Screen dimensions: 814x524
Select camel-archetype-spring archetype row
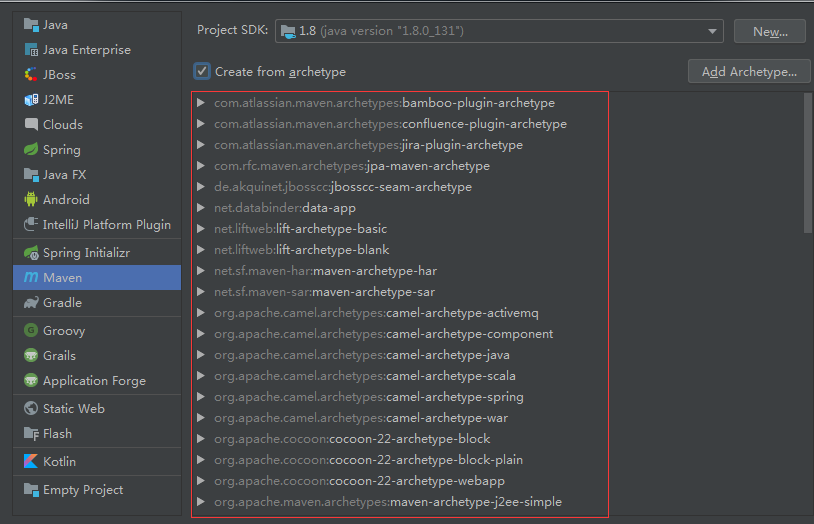pyautogui.click(x=369, y=397)
